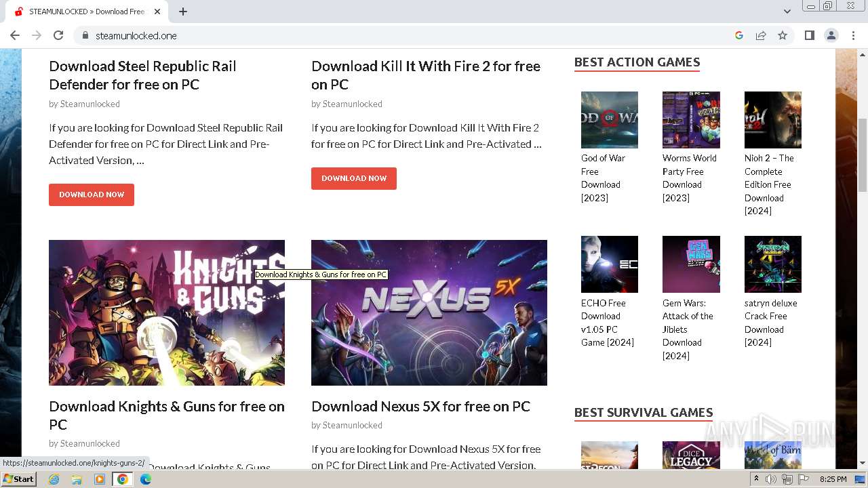Download Now for Steel Republic Rail Defender
The height and width of the screenshot is (488, 868).
pyautogui.click(x=92, y=195)
